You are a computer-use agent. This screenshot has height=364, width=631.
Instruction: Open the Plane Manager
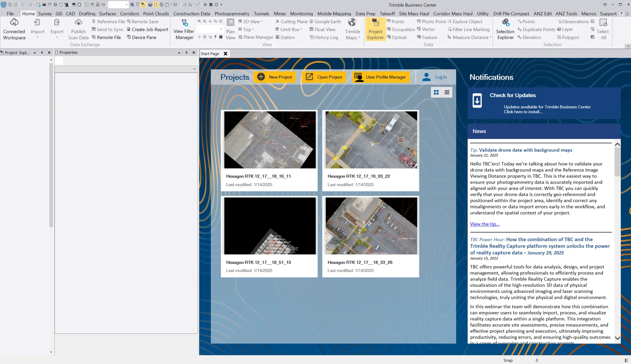[x=256, y=37]
